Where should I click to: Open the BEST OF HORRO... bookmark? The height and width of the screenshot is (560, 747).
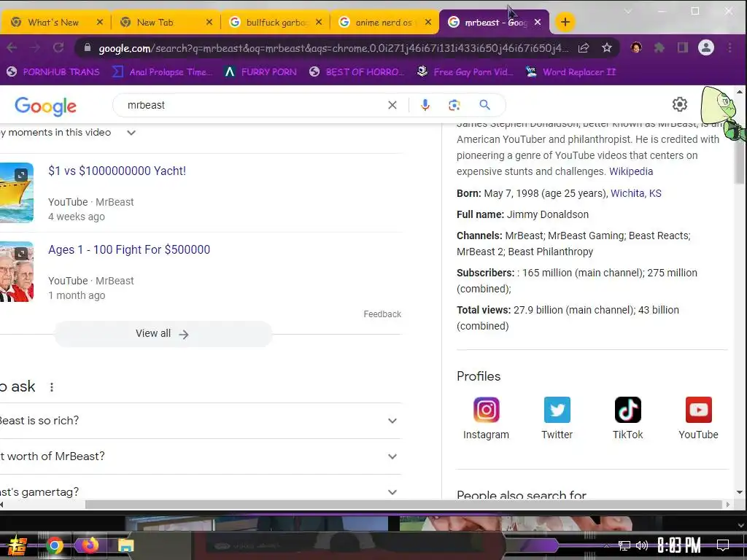tap(357, 72)
